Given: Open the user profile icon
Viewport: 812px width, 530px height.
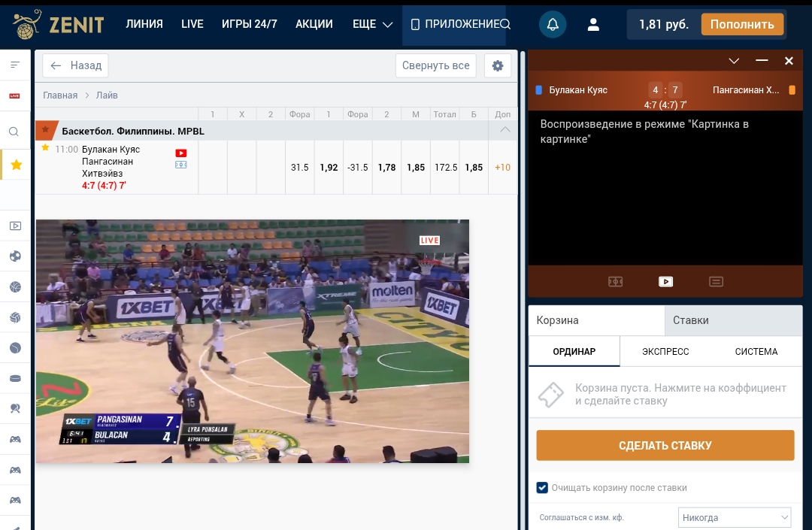Looking at the screenshot, I should (593, 25).
